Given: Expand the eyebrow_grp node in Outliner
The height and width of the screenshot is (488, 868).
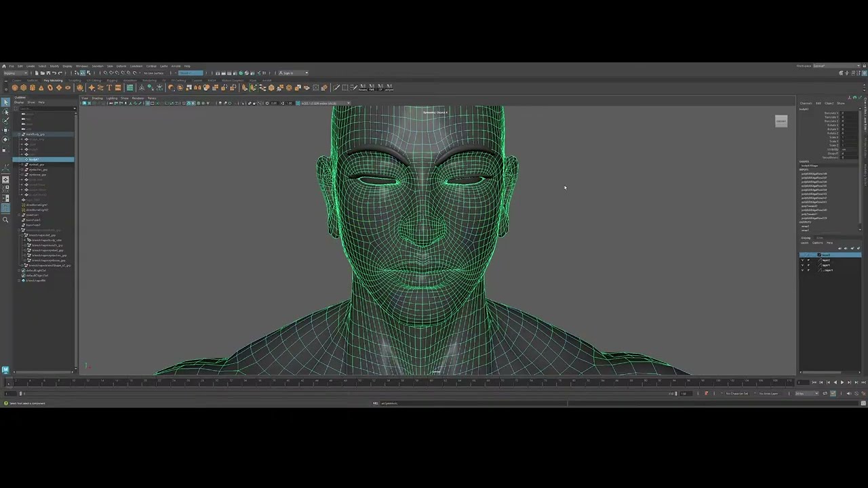Looking at the screenshot, I should point(22,174).
